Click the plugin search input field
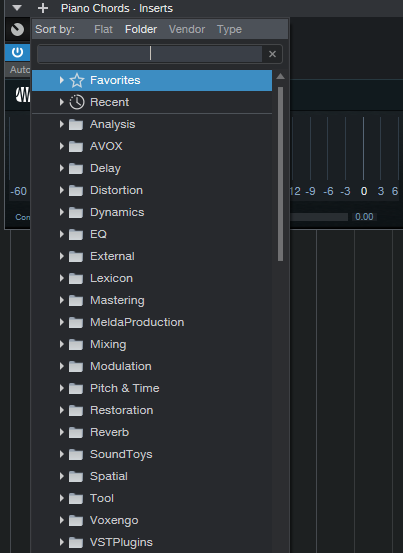The width and height of the screenshot is (403, 553). coord(150,54)
